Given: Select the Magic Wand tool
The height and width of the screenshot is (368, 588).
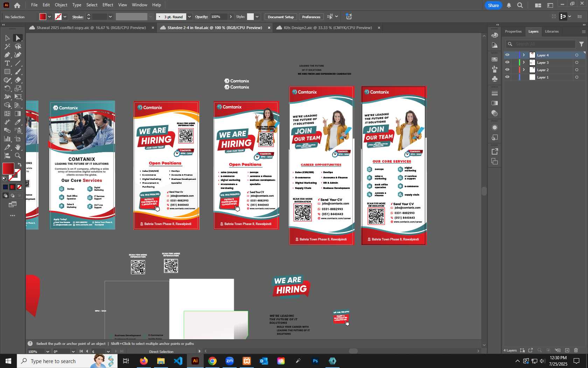Looking at the screenshot, I should pyautogui.click(x=7, y=46).
